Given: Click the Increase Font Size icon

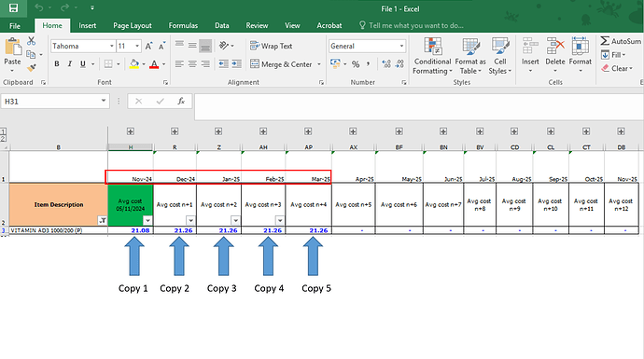Looking at the screenshot, I should pos(148,46).
